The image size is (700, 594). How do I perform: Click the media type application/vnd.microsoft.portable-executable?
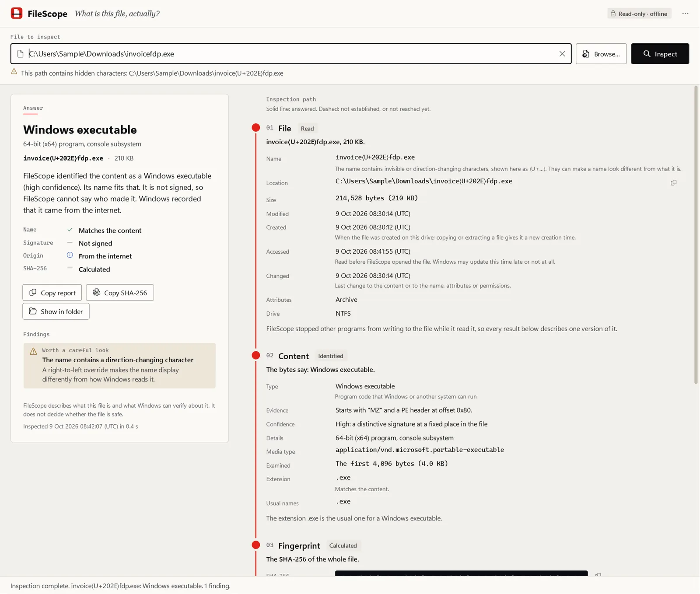[x=420, y=450]
